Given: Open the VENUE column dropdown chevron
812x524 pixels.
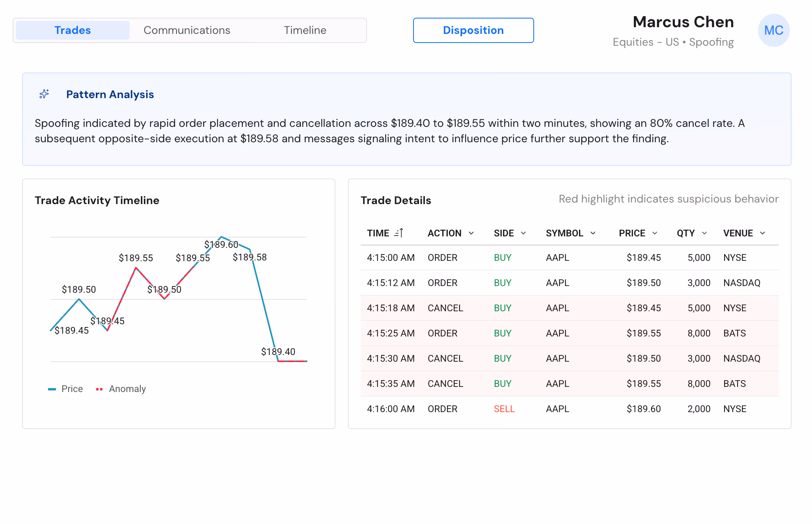Looking at the screenshot, I should tap(763, 233).
